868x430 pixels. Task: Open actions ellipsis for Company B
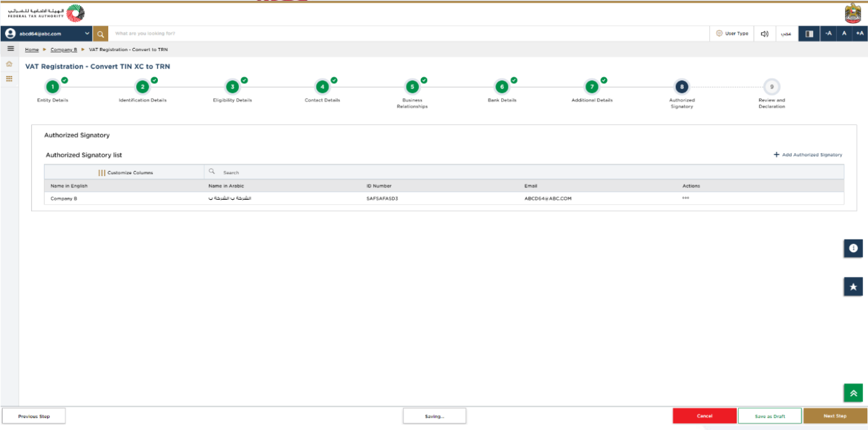pyautogui.click(x=685, y=198)
